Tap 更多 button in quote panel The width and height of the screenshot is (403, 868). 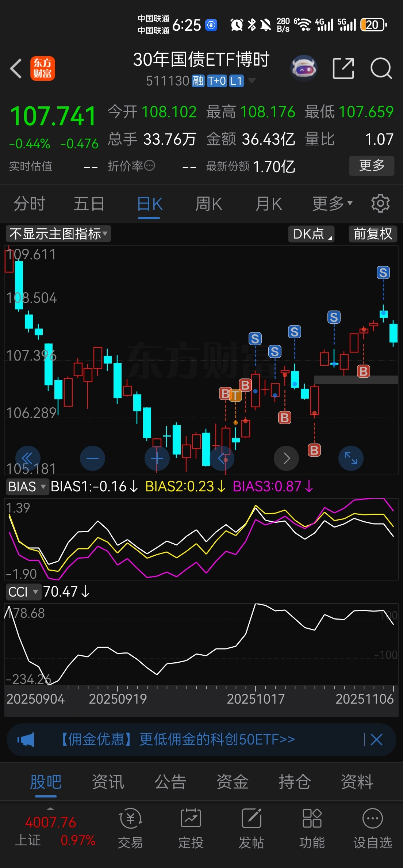[x=372, y=166]
